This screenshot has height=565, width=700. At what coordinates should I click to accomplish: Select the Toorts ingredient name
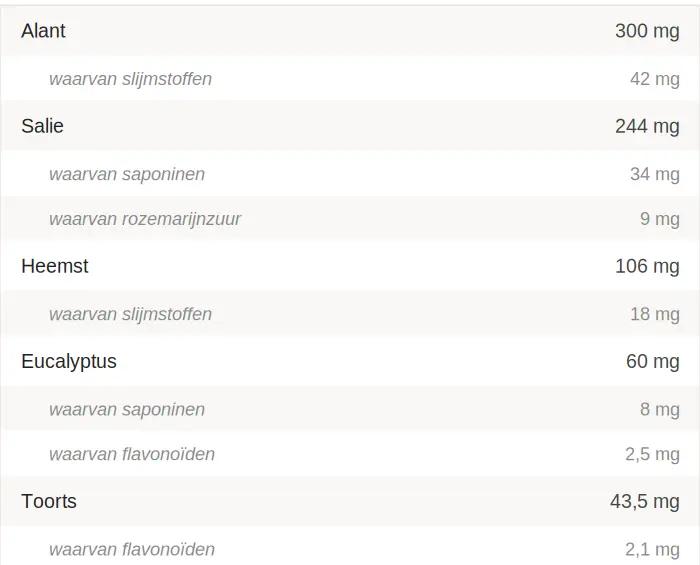49,501
